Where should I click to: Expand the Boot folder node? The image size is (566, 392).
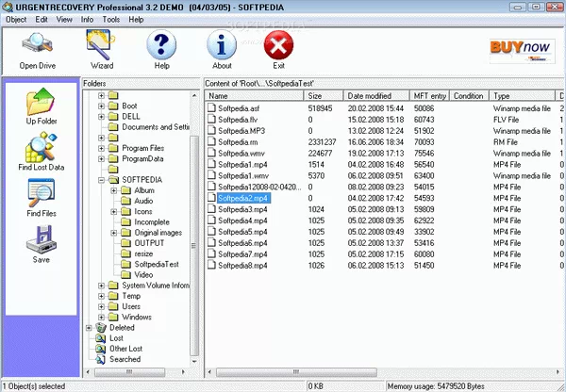point(102,106)
